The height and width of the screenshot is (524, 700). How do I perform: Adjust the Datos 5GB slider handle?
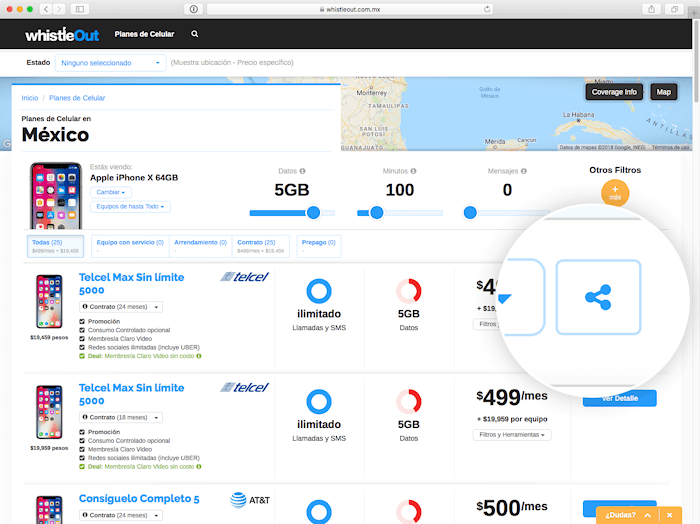click(x=313, y=213)
